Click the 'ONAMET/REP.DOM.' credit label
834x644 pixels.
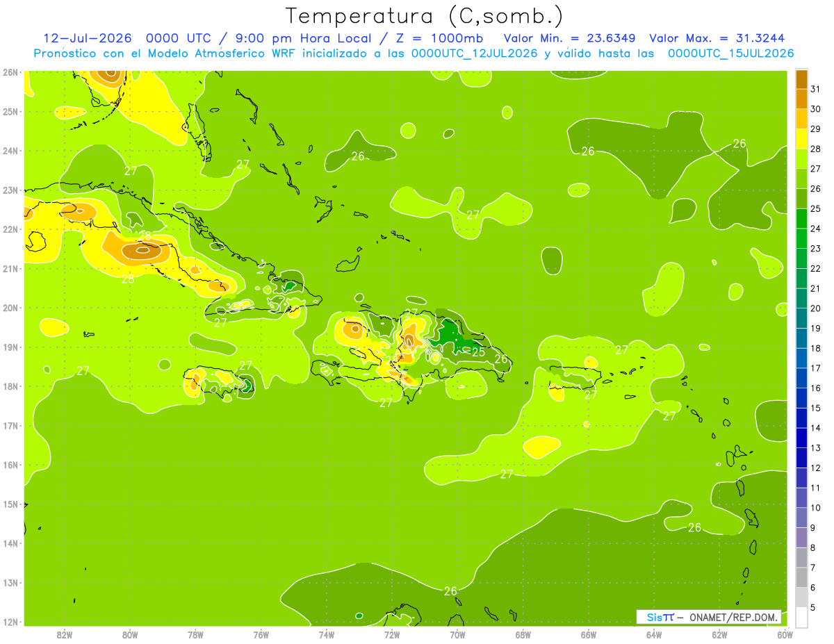(733, 617)
